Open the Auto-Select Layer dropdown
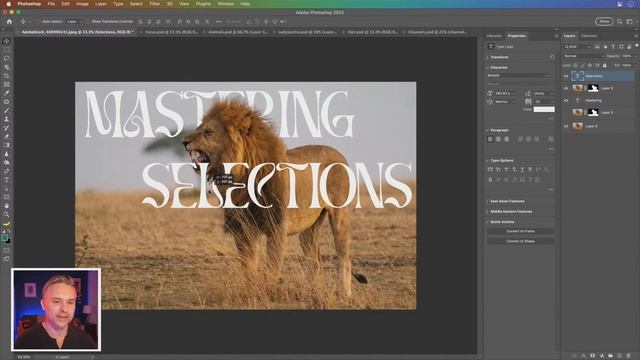The image size is (640, 360). click(x=74, y=22)
